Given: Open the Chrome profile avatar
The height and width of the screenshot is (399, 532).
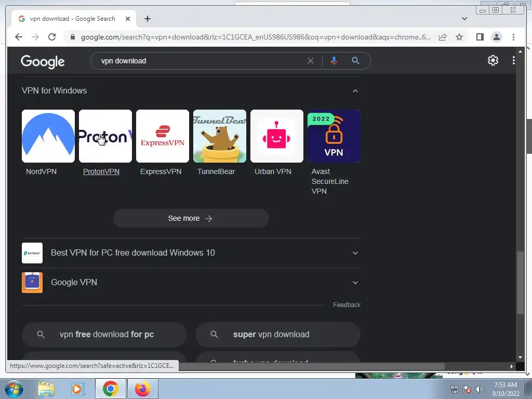Looking at the screenshot, I should [496, 37].
